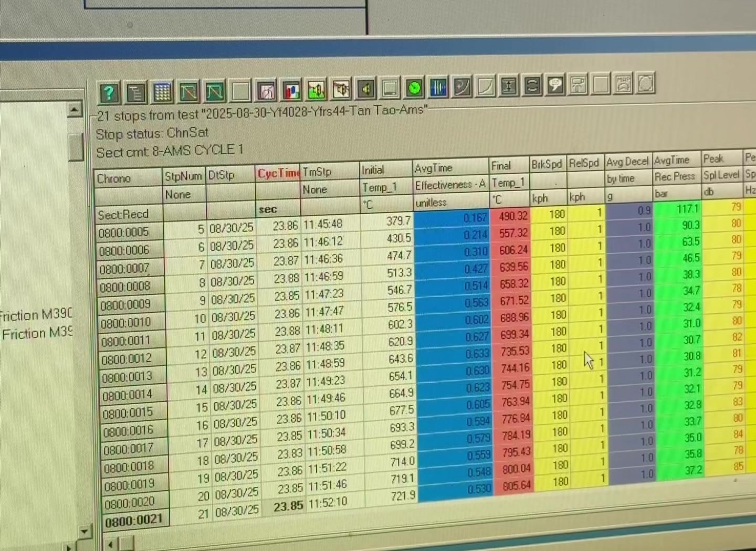Click the curved arrow graph icon
Image resolution: width=756 pixels, height=551 pixels.
point(461,87)
